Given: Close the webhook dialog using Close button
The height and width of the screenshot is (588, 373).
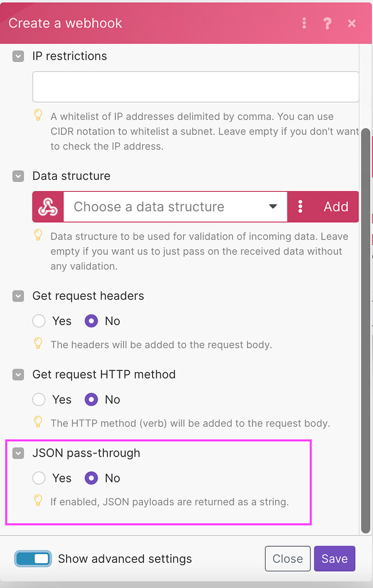Looking at the screenshot, I should click(x=287, y=558).
